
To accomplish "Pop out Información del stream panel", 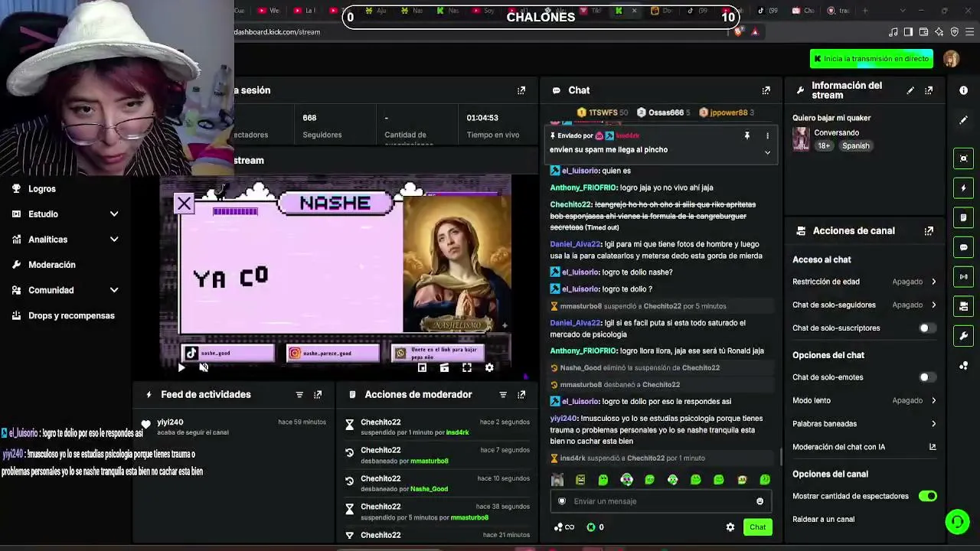I will tap(929, 90).
